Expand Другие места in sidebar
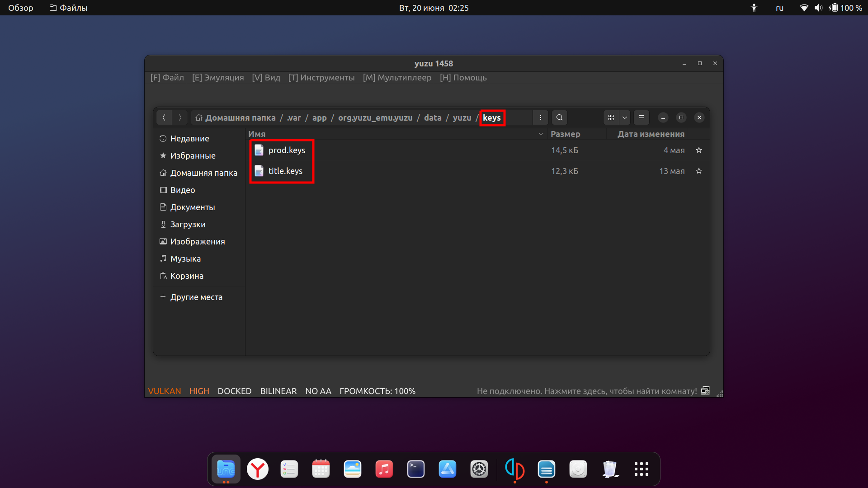The width and height of the screenshot is (868, 488). [199, 297]
